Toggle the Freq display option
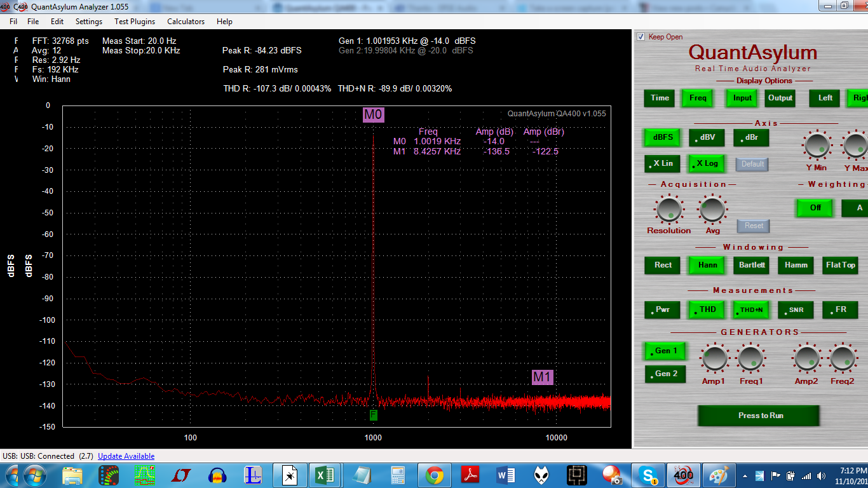The width and height of the screenshot is (868, 488). [698, 98]
